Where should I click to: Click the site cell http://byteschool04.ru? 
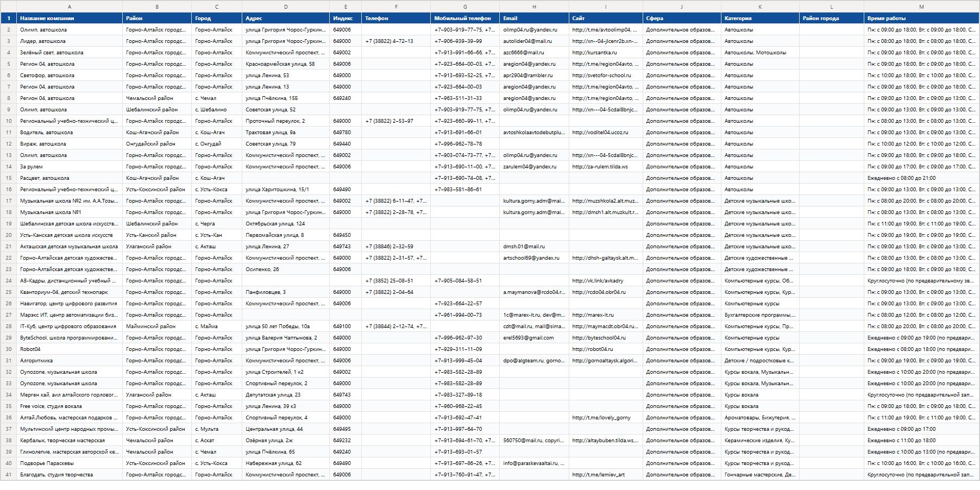[x=606, y=338]
